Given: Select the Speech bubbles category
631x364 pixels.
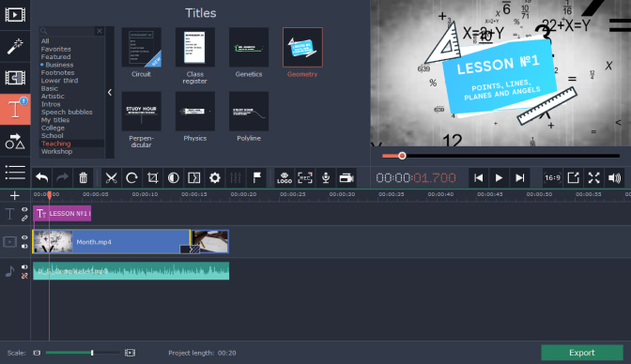Looking at the screenshot, I should tap(67, 112).
